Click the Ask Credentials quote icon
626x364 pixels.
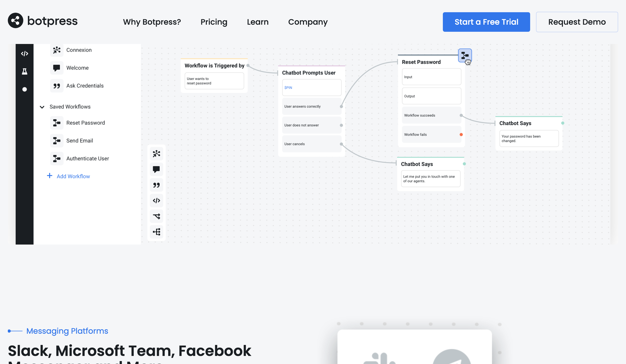tap(57, 86)
